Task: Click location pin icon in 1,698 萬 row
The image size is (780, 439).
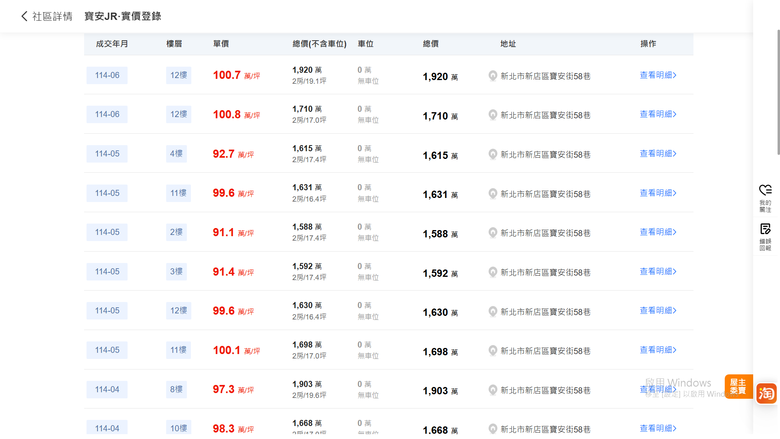Action: click(x=492, y=351)
